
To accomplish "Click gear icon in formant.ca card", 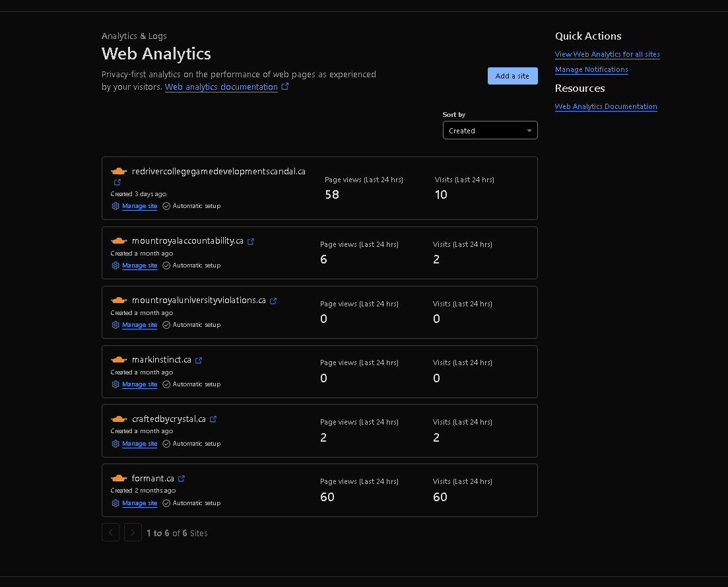I will [x=116, y=503].
